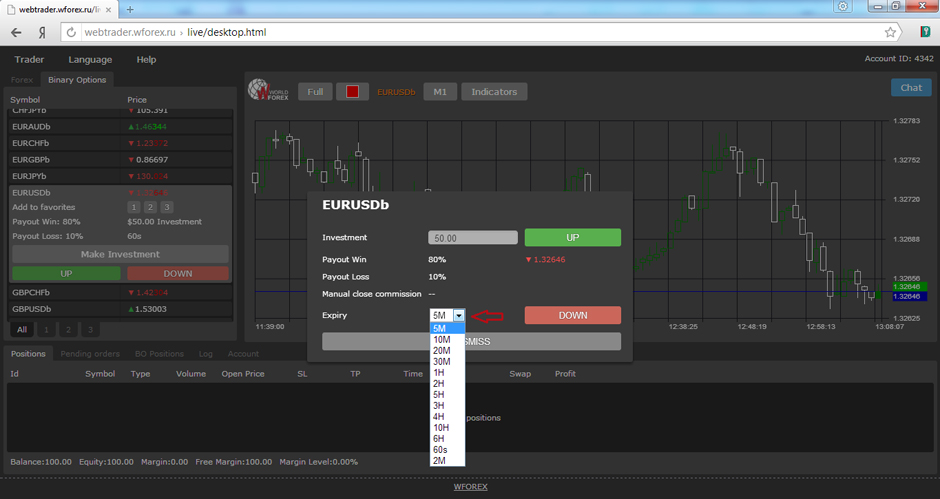Change the M1 timeframe button
The height and width of the screenshot is (499, 940).
(440, 92)
